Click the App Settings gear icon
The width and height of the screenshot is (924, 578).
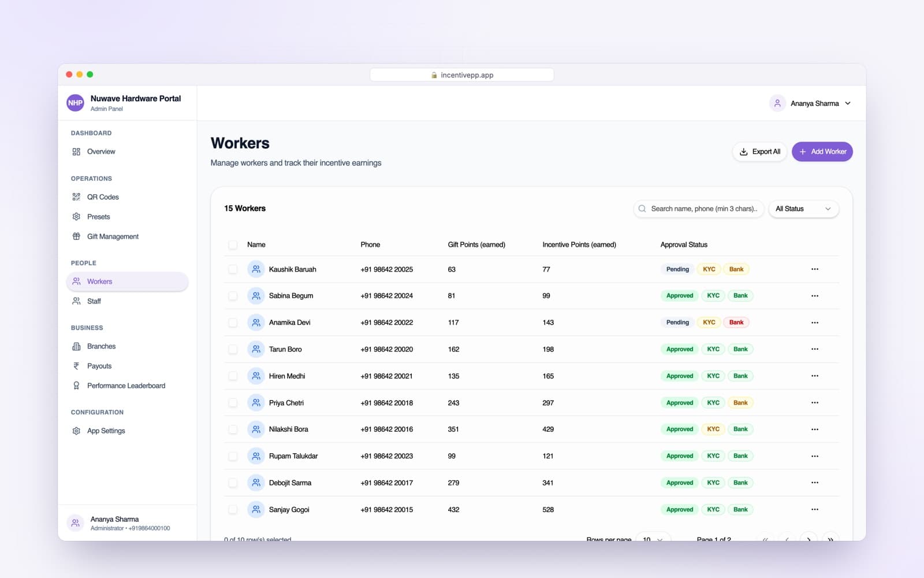pyautogui.click(x=76, y=431)
